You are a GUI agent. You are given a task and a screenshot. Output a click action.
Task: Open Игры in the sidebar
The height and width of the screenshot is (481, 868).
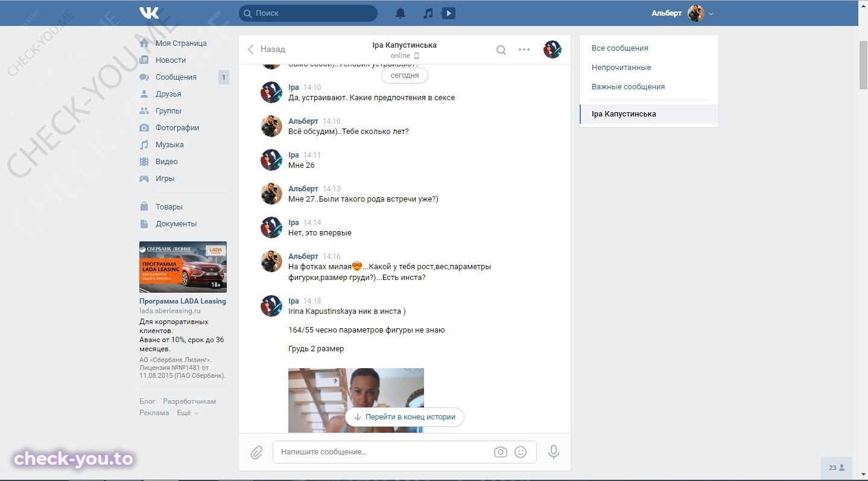pyautogui.click(x=165, y=179)
